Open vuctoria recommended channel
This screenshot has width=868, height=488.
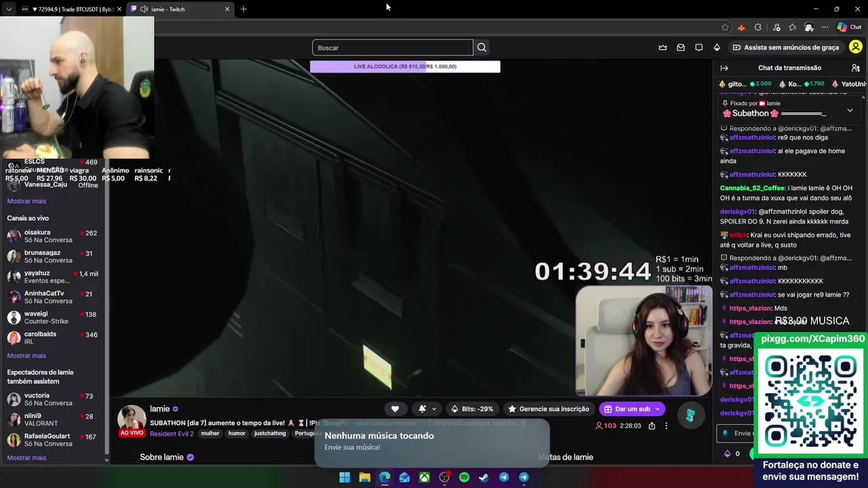(53, 399)
